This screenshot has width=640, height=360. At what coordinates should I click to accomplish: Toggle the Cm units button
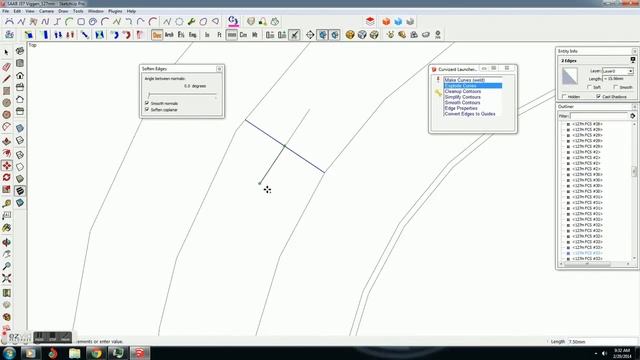click(x=243, y=35)
